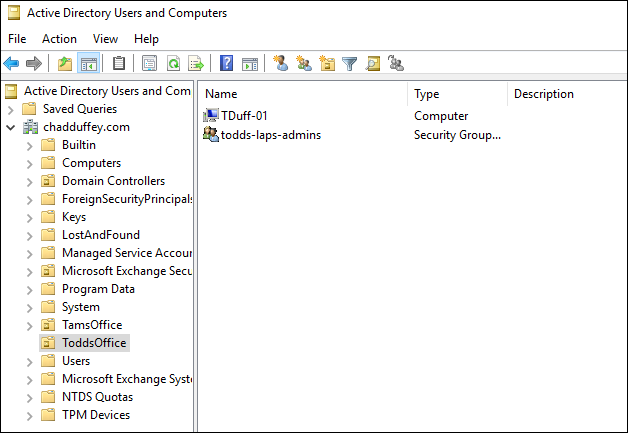Toggle the Action Pane toolbar icon
Viewport: 628px width, 433px height.
pos(250,63)
